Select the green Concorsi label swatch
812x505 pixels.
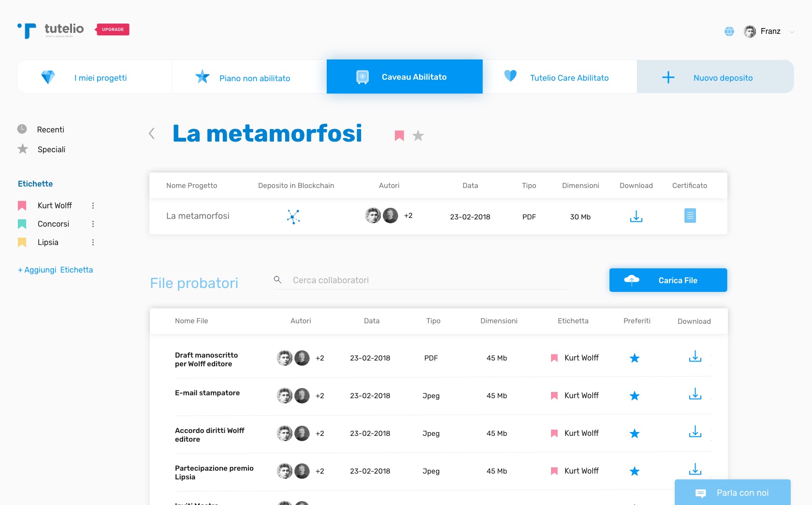pos(22,224)
